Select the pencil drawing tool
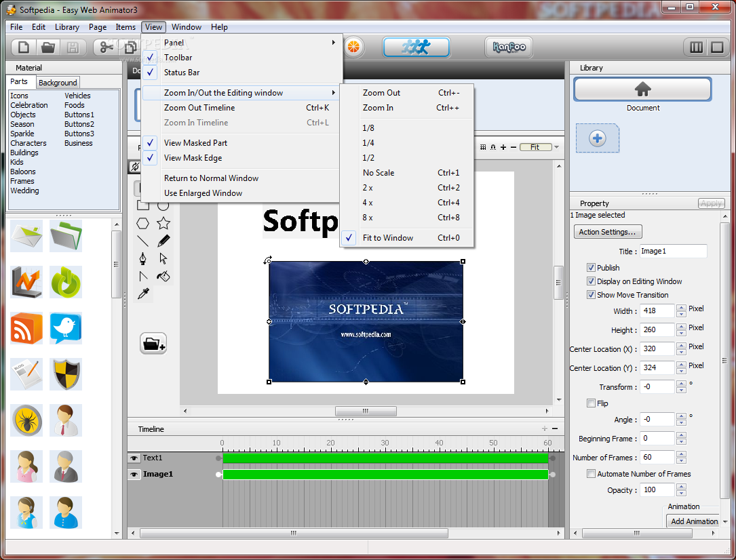Image resolution: width=736 pixels, height=560 pixels. click(x=163, y=241)
